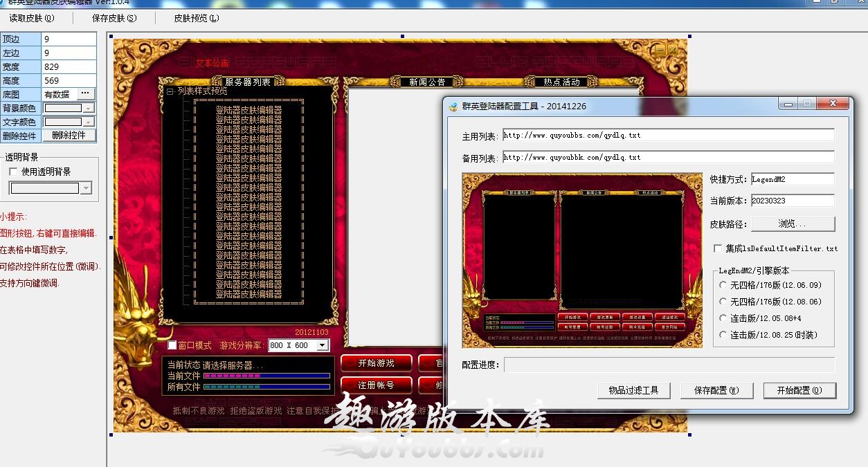The height and width of the screenshot is (467, 868).
Task: Click the red 注册帐号 skin button
Action: pos(376,385)
